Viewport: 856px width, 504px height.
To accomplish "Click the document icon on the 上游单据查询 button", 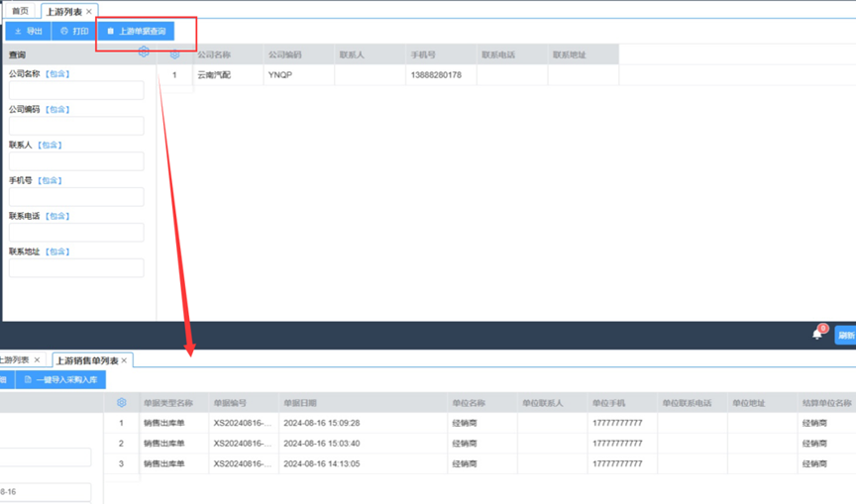I will 110,31.
